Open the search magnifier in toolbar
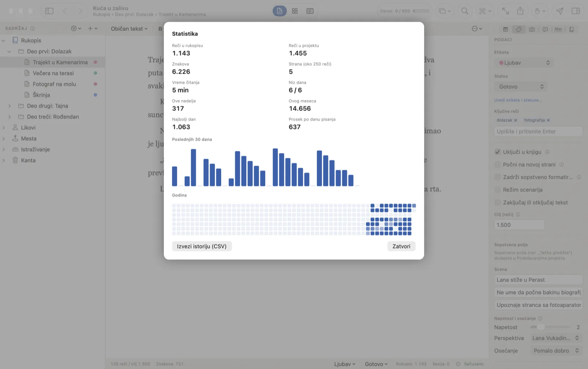The width and height of the screenshot is (588, 369). 465,11
